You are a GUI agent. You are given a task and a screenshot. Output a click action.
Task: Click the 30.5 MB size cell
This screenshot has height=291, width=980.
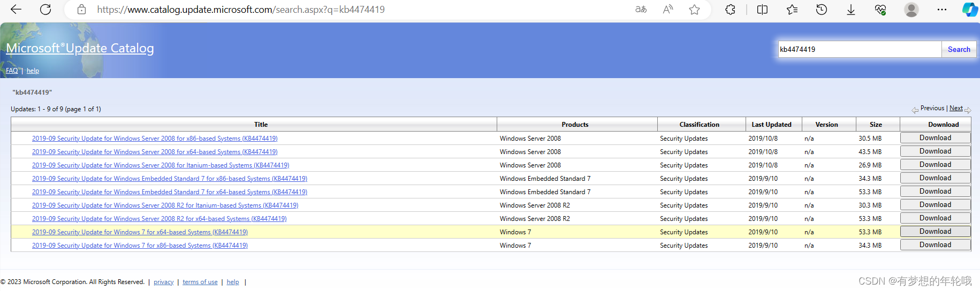(x=870, y=139)
